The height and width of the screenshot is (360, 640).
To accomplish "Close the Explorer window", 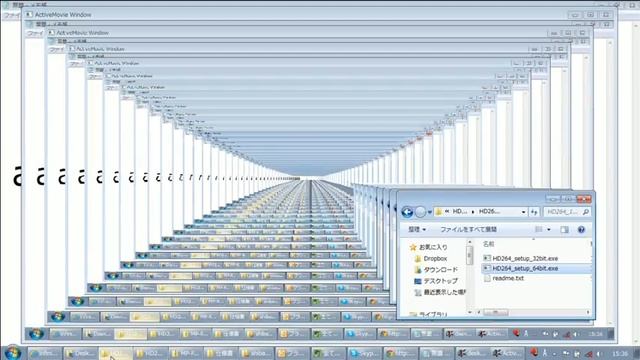I will 584,199.
